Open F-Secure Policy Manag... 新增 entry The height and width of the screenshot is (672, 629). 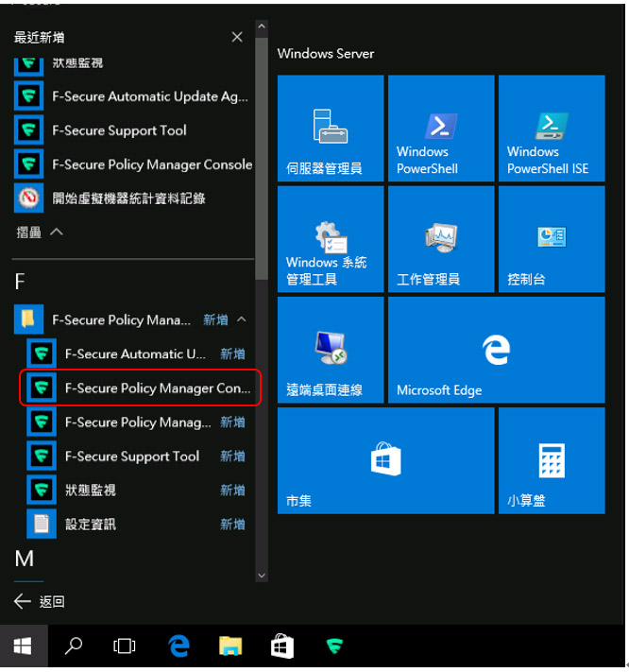point(139,422)
